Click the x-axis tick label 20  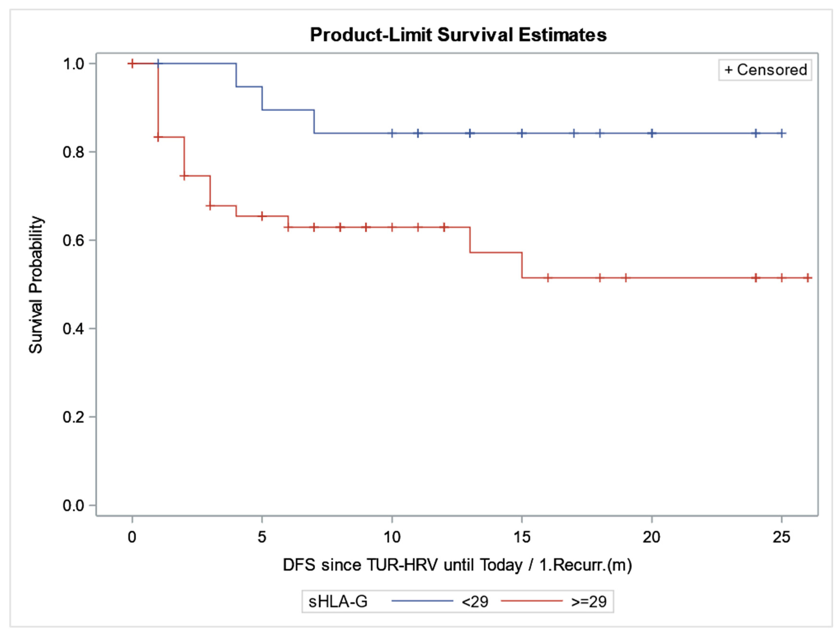pos(652,537)
